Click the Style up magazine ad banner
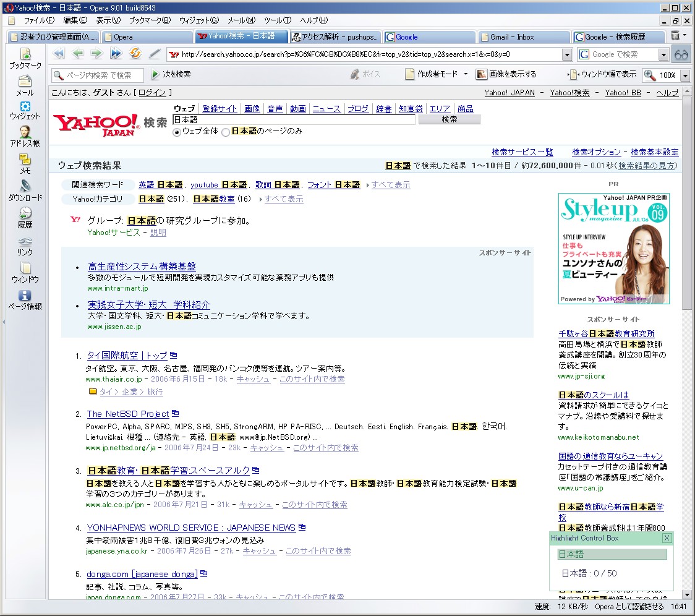The width and height of the screenshot is (695, 616). (613, 249)
